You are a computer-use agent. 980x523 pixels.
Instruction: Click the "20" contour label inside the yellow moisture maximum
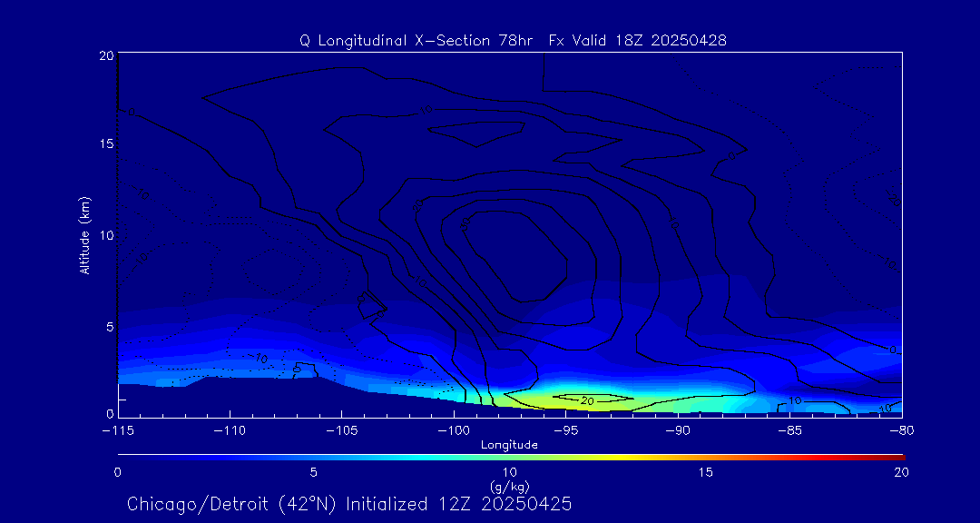(x=587, y=400)
